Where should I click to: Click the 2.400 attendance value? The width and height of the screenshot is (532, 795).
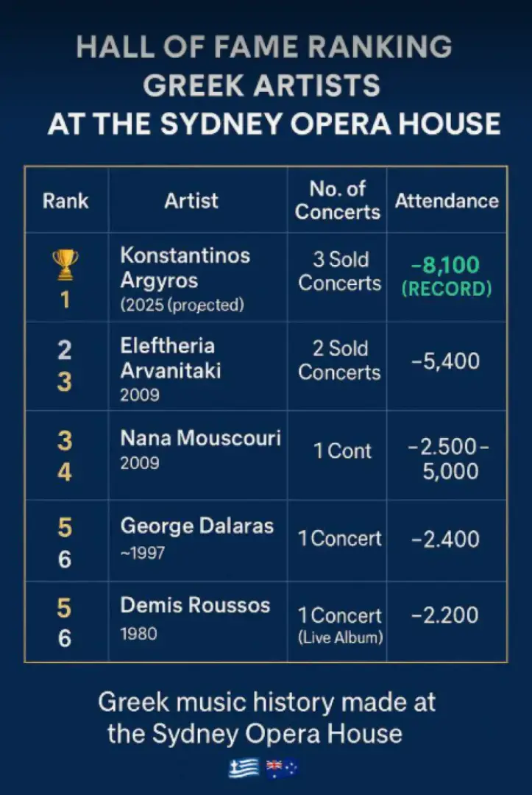[446, 540]
